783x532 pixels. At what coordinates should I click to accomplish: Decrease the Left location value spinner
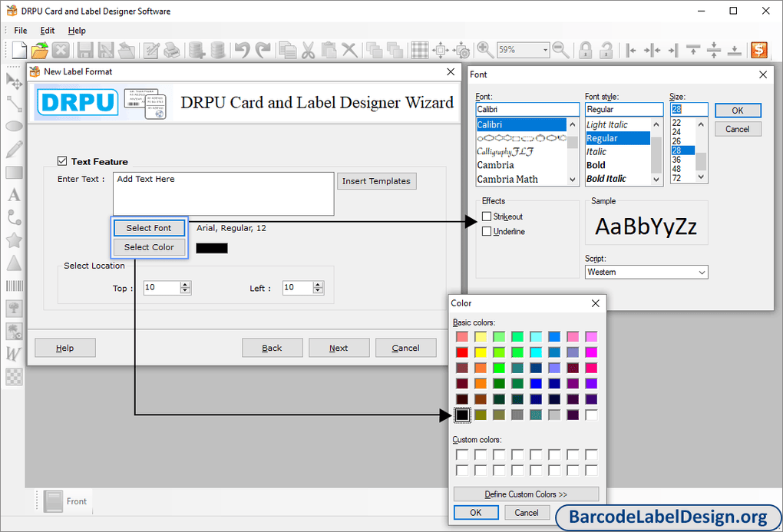(318, 291)
